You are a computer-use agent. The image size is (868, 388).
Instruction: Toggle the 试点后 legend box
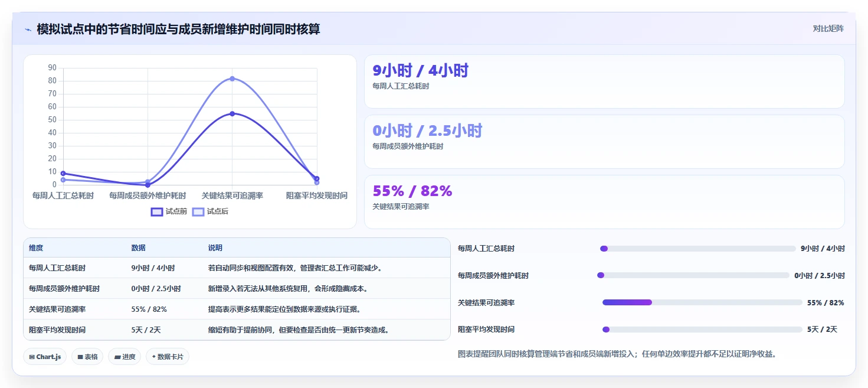pos(198,211)
